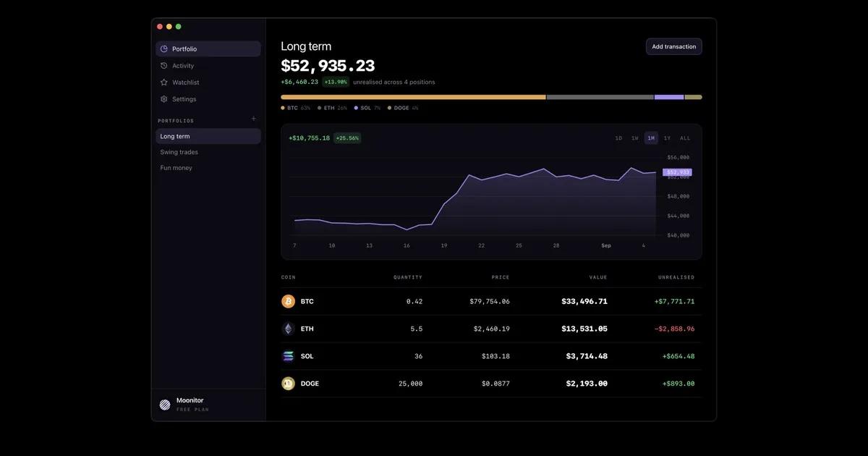Click the $52,933 chart price marker
Image resolution: width=868 pixels, height=456 pixels.
coord(678,172)
